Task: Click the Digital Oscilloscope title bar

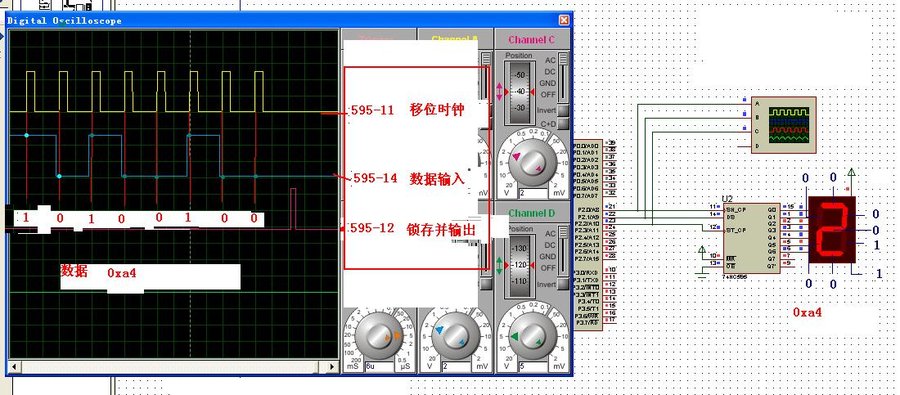Action: [289, 20]
